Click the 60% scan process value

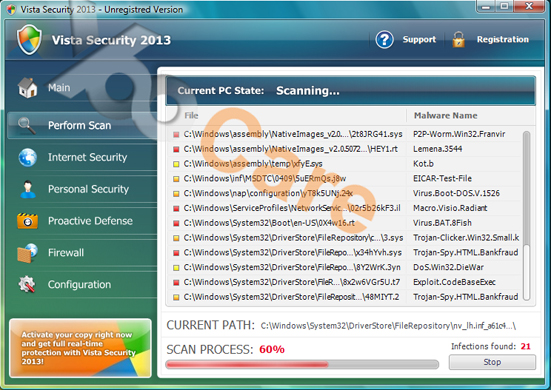point(272,349)
